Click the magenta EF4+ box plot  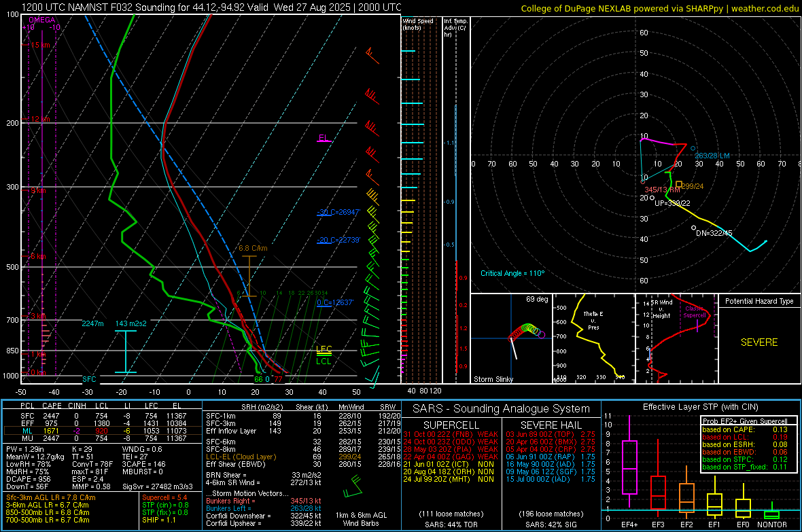click(629, 461)
